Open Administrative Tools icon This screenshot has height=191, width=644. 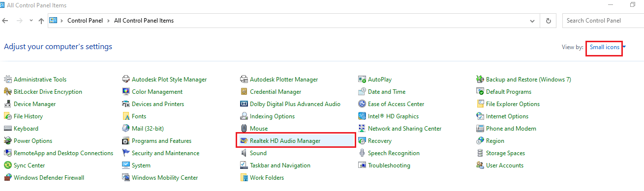click(8, 80)
